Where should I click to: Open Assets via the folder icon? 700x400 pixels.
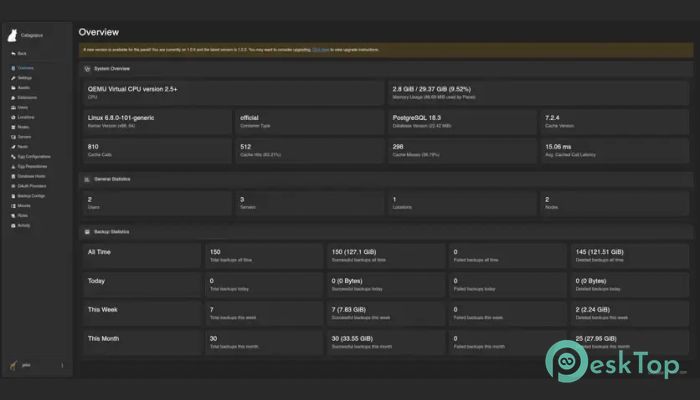coord(13,88)
